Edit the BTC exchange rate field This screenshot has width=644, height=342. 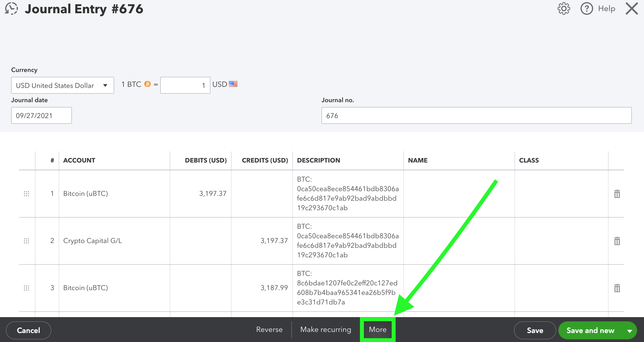[x=185, y=85]
